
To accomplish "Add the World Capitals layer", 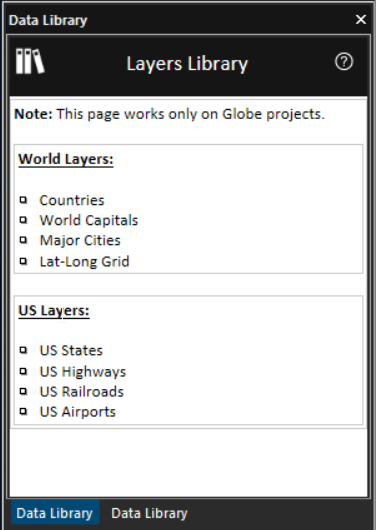I will pyautogui.click(x=89, y=220).
